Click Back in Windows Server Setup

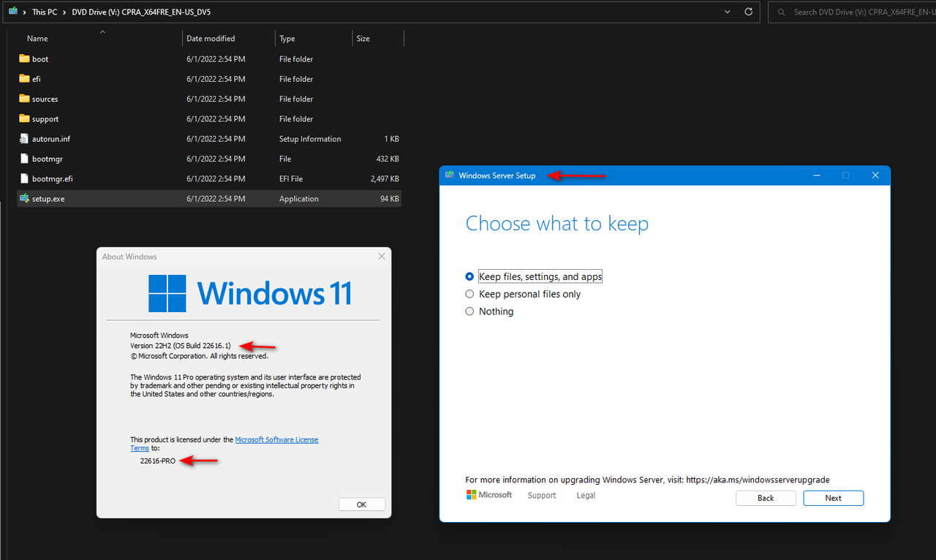(x=766, y=498)
